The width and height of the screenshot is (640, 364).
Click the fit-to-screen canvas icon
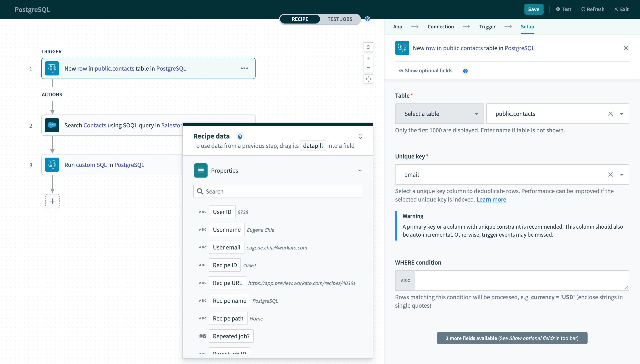pyautogui.click(x=368, y=79)
